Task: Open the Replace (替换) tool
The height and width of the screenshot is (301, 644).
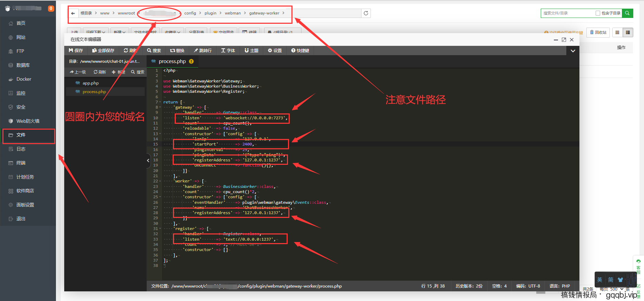Action: pyautogui.click(x=177, y=51)
